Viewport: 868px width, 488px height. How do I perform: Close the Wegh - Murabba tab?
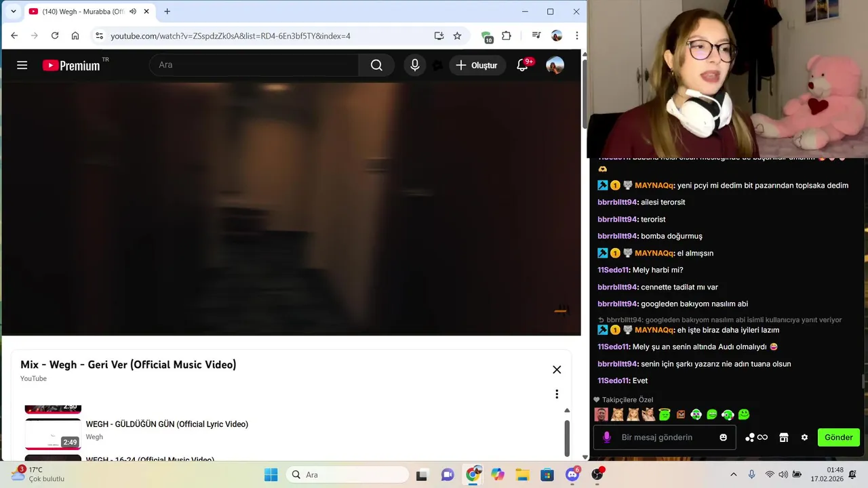pos(146,12)
